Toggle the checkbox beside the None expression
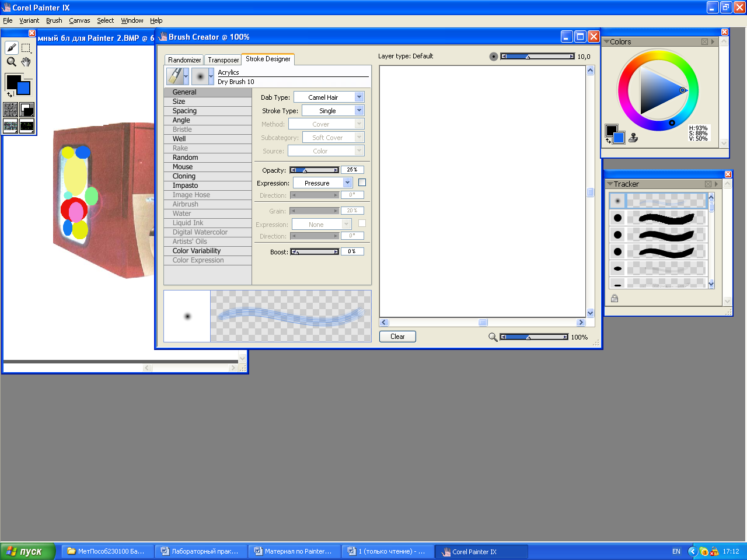Image resolution: width=747 pixels, height=560 pixels. click(362, 223)
